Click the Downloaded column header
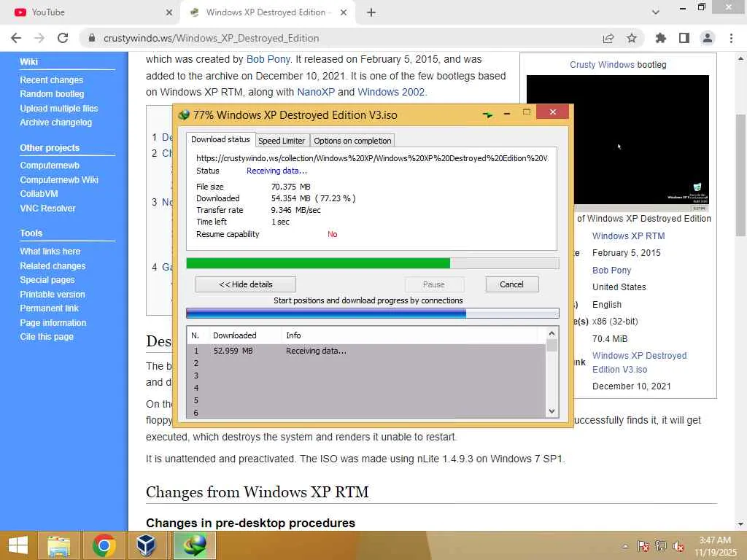The height and width of the screenshot is (560, 747). pos(245,335)
